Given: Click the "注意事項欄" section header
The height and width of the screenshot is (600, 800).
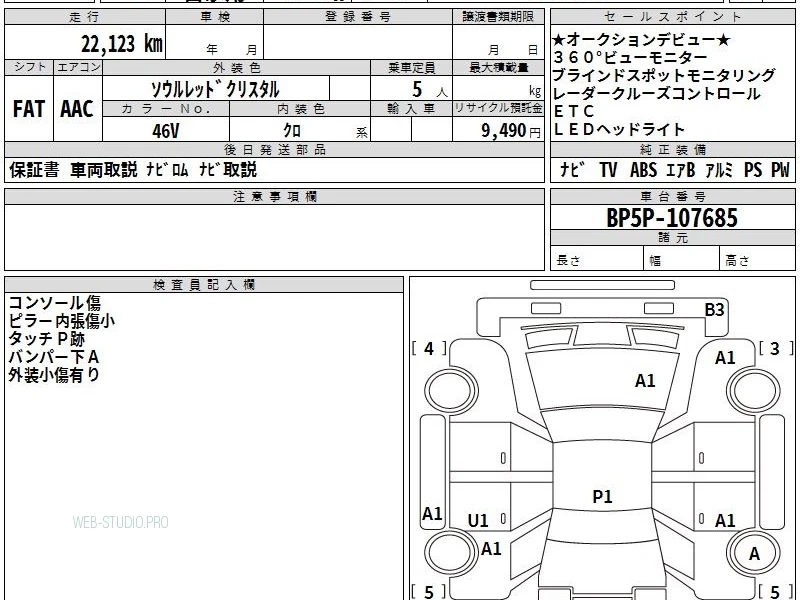Looking at the screenshot, I should [274, 196].
